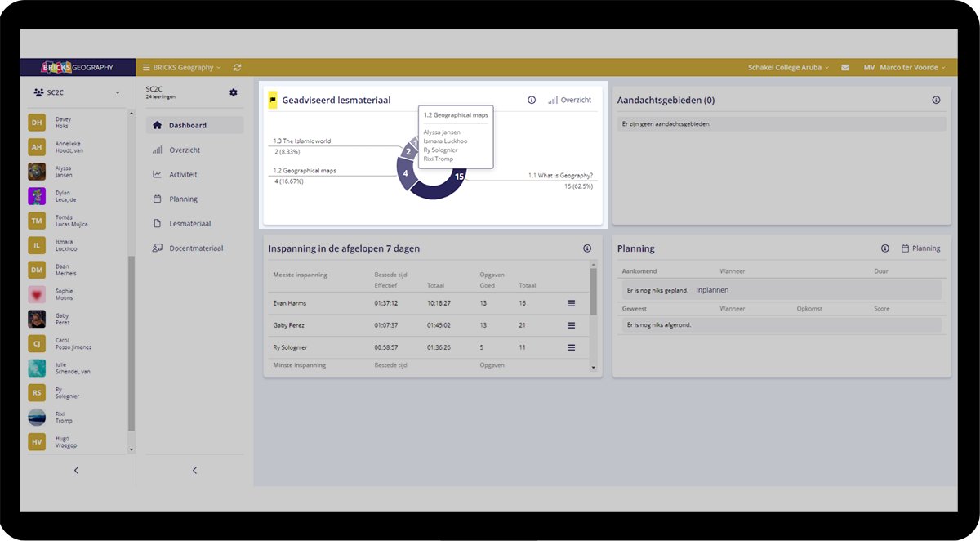The width and height of the screenshot is (980, 541).
Task: Open hamburger menu for Evan Harms
Action: pyautogui.click(x=571, y=303)
